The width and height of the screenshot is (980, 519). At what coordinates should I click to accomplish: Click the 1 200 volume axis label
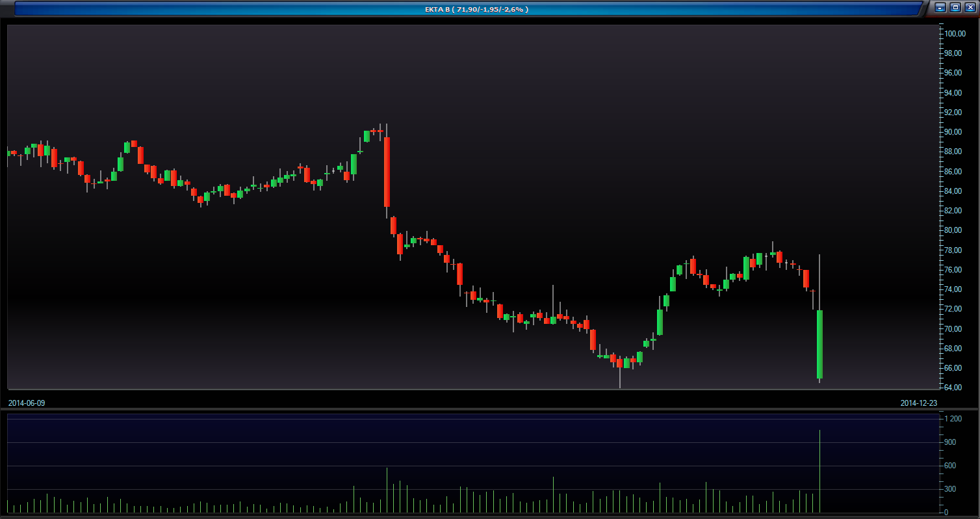coord(953,419)
